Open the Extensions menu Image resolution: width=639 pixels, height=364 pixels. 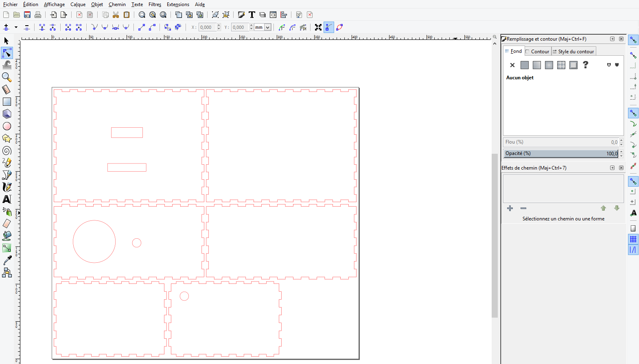(178, 4)
